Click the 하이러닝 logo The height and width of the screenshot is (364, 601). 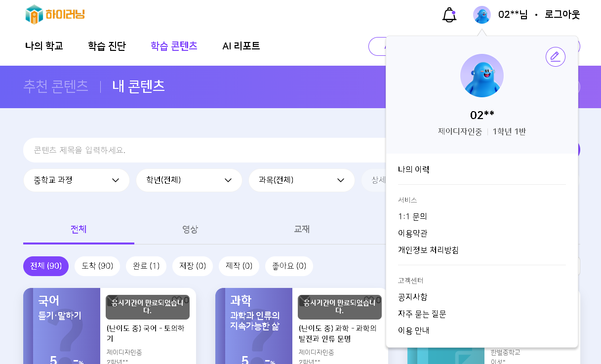coord(55,14)
